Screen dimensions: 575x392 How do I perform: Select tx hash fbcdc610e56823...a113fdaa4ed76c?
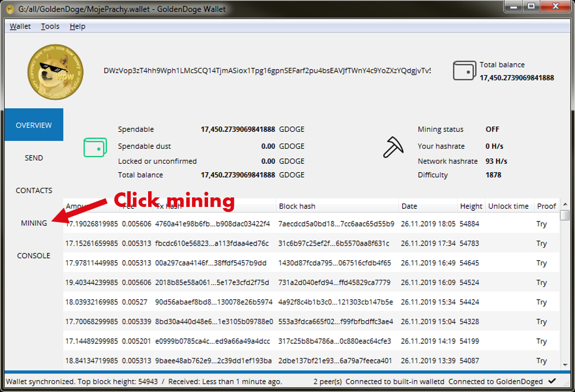coord(211,243)
